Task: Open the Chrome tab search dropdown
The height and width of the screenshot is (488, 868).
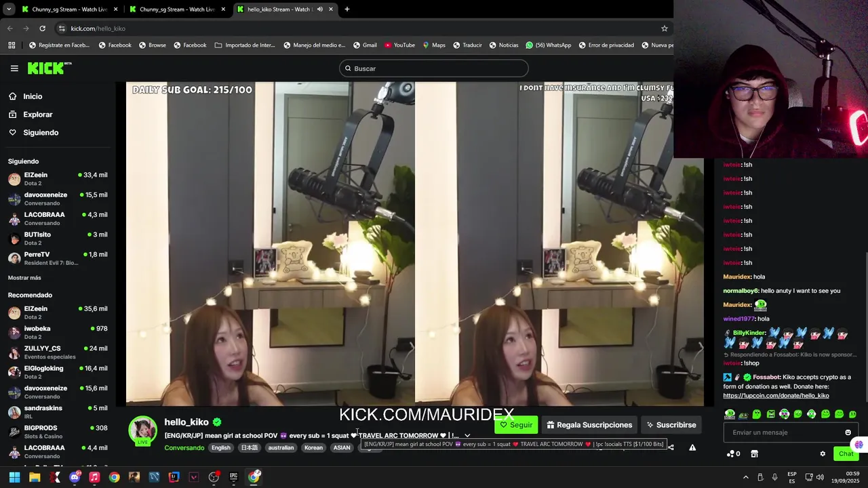Action: [9, 9]
